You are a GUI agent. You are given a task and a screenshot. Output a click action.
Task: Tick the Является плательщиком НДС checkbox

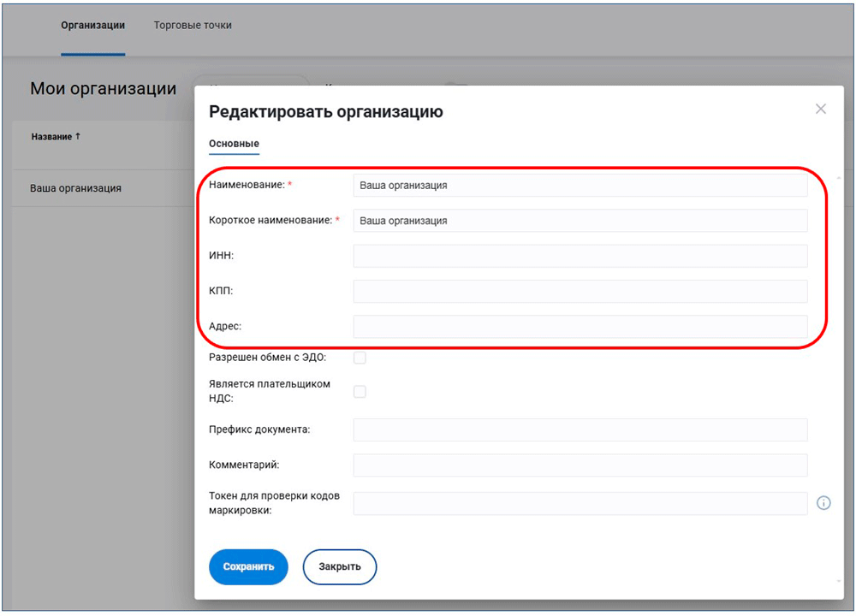pos(360,391)
